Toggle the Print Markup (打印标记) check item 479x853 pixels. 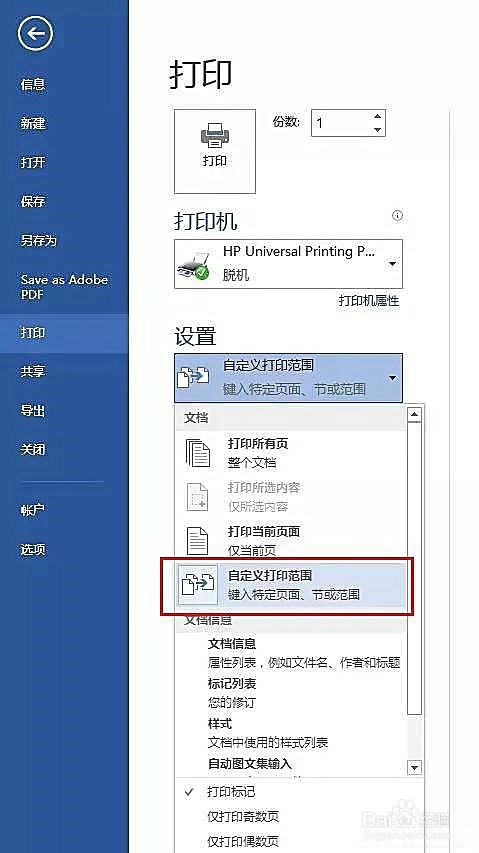[231, 792]
